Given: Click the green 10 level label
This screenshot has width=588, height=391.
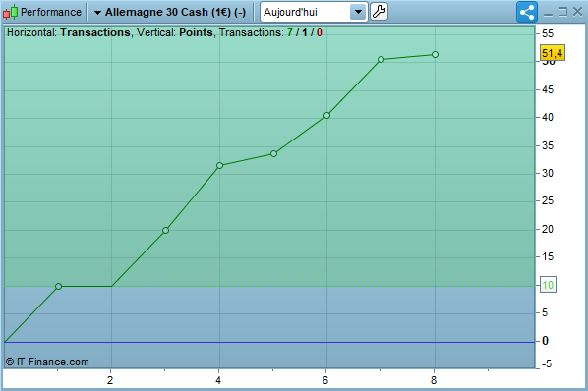Looking at the screenshot, I should (548, 285).
